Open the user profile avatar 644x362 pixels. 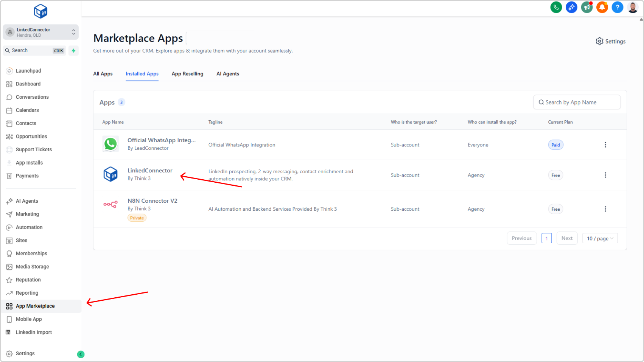(633, 7)
